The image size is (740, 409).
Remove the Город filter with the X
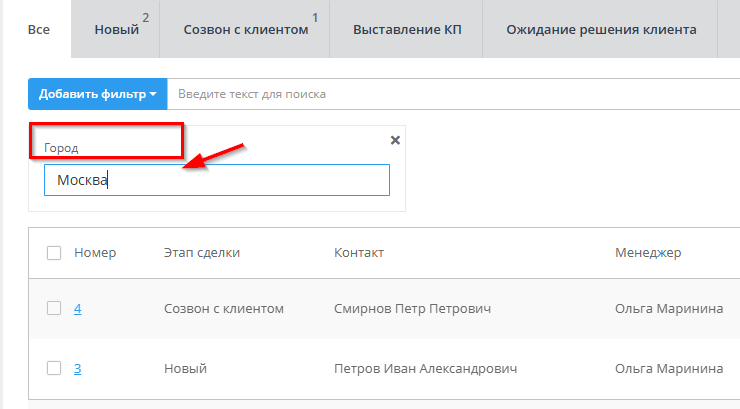(395, 140)
